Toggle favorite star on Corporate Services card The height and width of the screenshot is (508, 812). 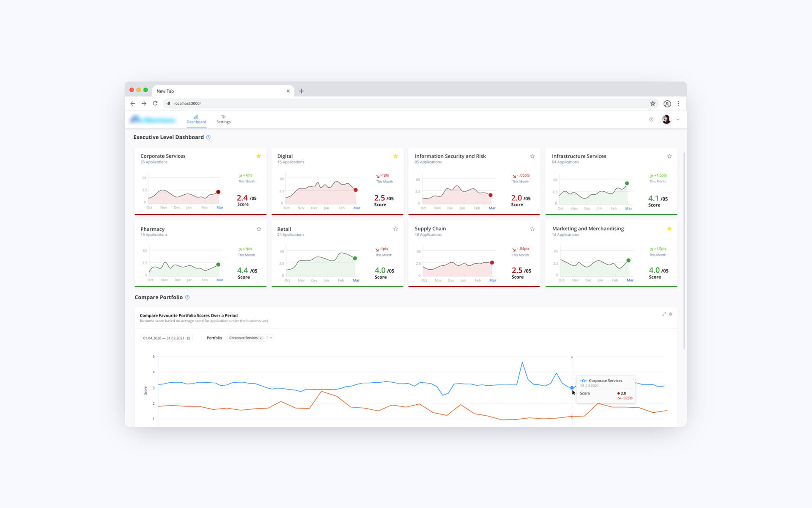(x=258, y=156)
